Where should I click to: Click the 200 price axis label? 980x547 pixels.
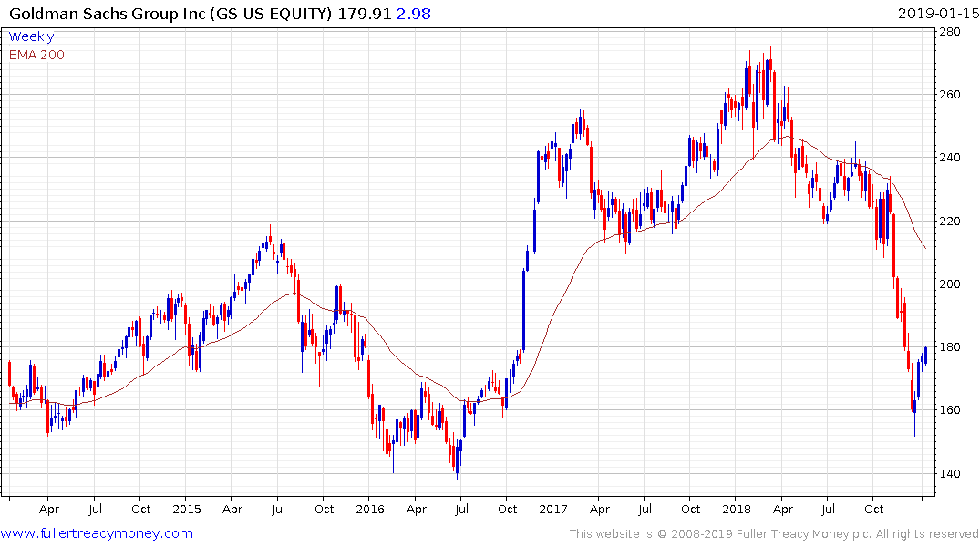[x=949, y=284]
